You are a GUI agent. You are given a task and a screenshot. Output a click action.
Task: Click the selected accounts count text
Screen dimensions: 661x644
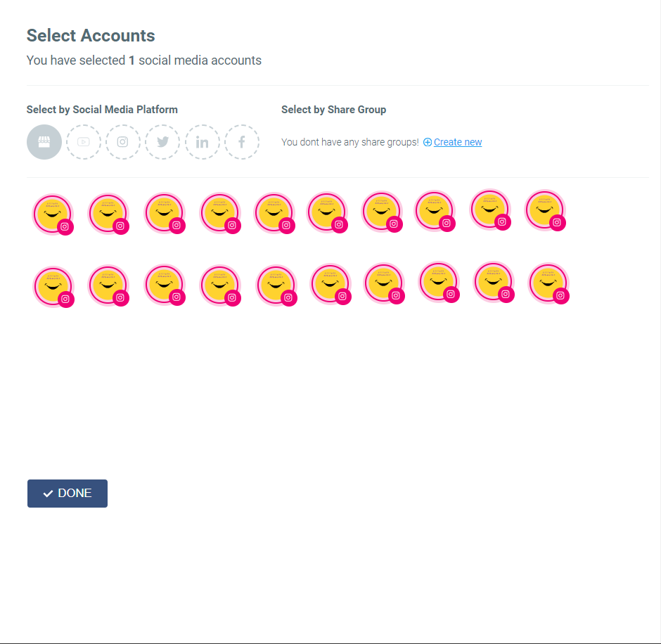pyautogui.click(x=144, y=60)
